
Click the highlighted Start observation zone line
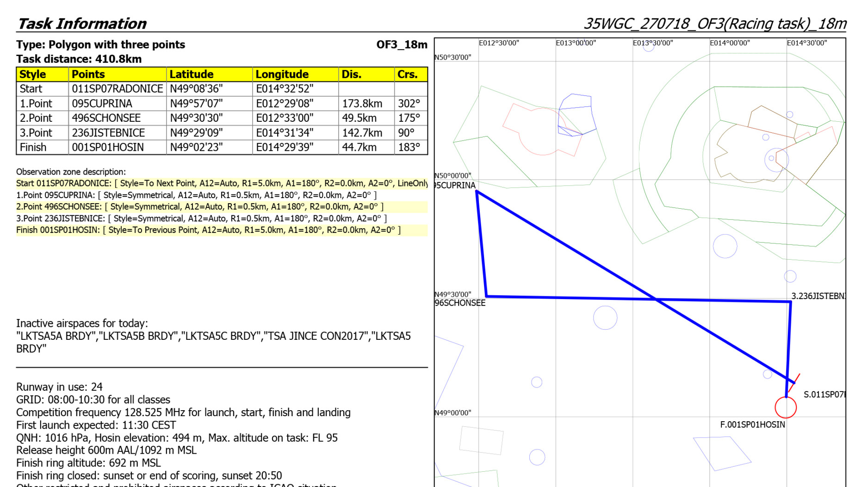pyautogui.click(x=221, y=183)
